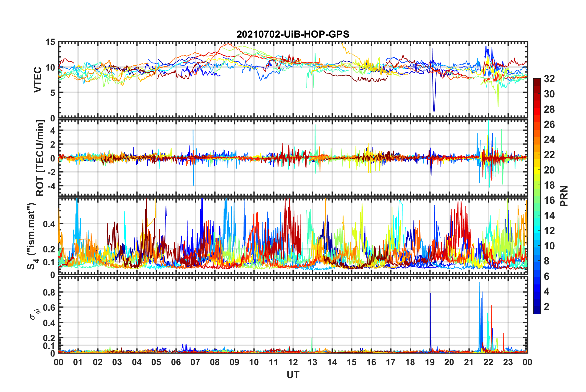Click the S4 axis tick label 0.4
This screenshot has height=392, width=586.
coord(49,224)
